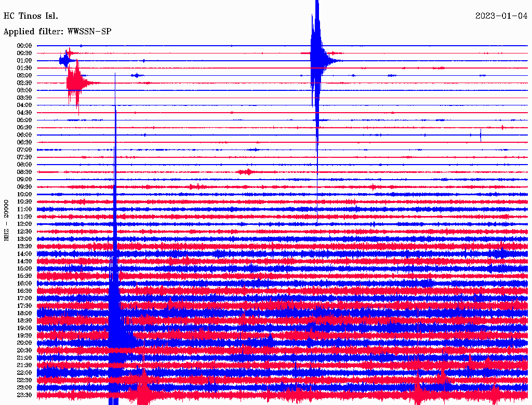The height and width of the screenshot is (405, 532).
Task: Select the 18:30 time label
Action: pos(24,320)
